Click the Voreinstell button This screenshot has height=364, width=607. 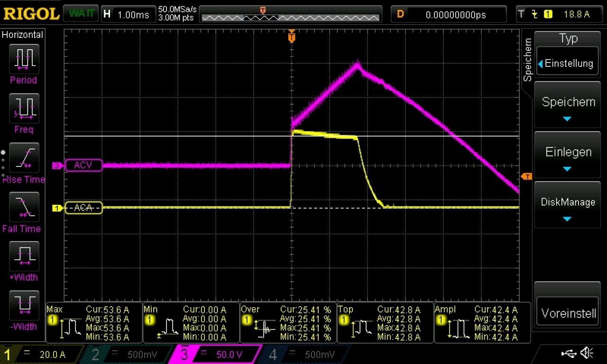point(568,313)
